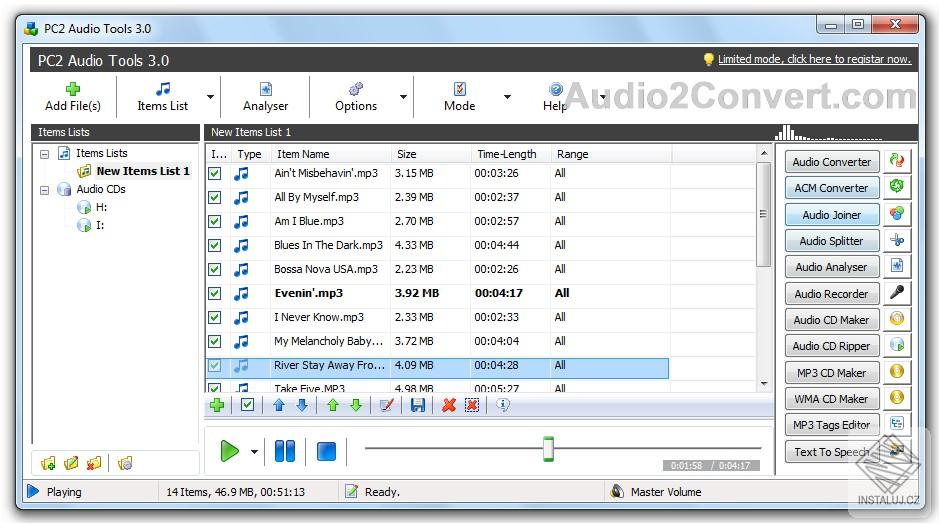
Task: Open the ACM Converter tool
Action: coord(832,188)
